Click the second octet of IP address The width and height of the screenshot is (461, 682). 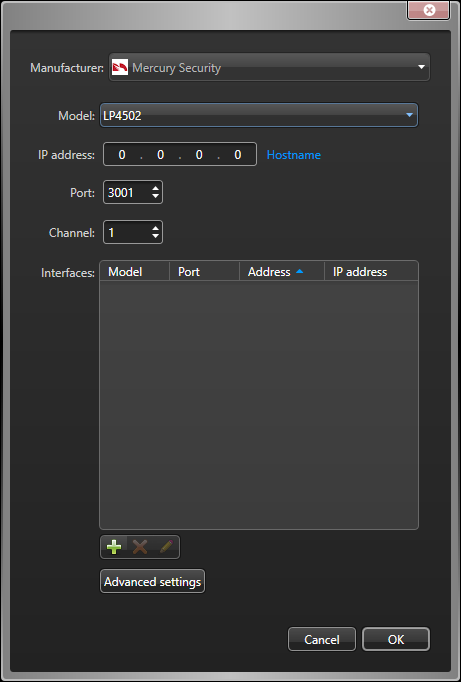[160, 154]
